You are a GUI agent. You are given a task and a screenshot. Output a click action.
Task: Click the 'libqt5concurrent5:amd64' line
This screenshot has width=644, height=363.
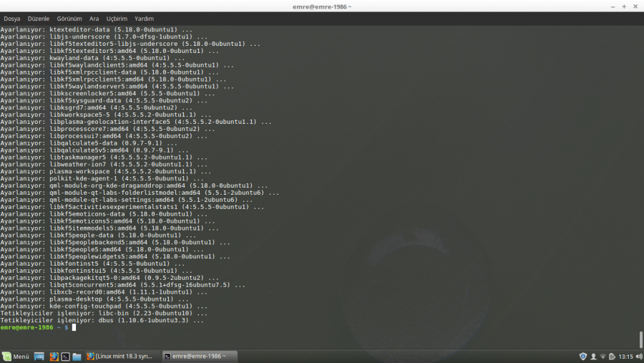[x=123, y=285]
